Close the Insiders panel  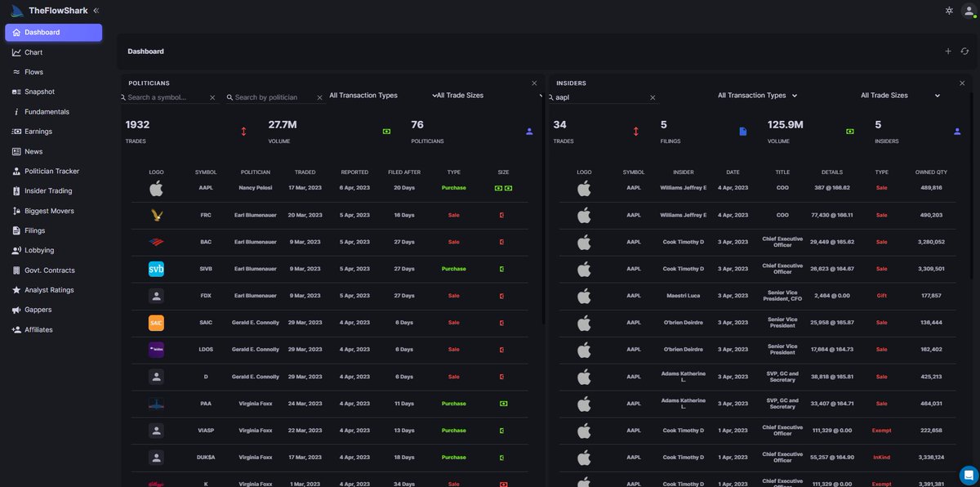(962, 83)
